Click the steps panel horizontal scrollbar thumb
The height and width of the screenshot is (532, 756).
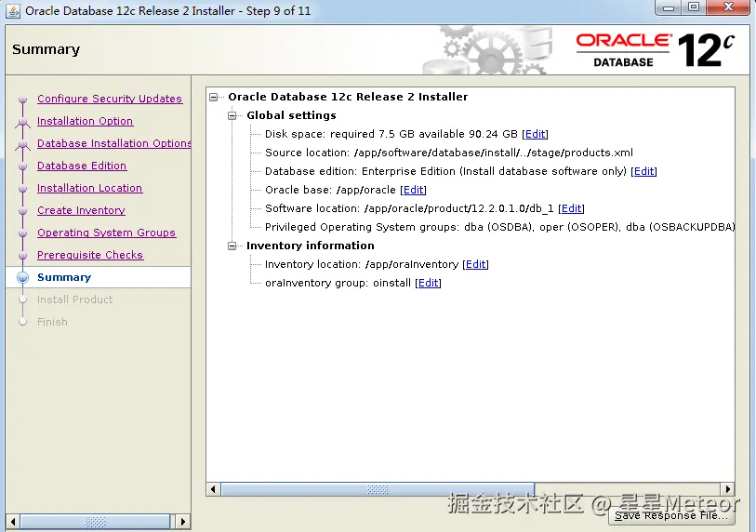click(95, 522)
